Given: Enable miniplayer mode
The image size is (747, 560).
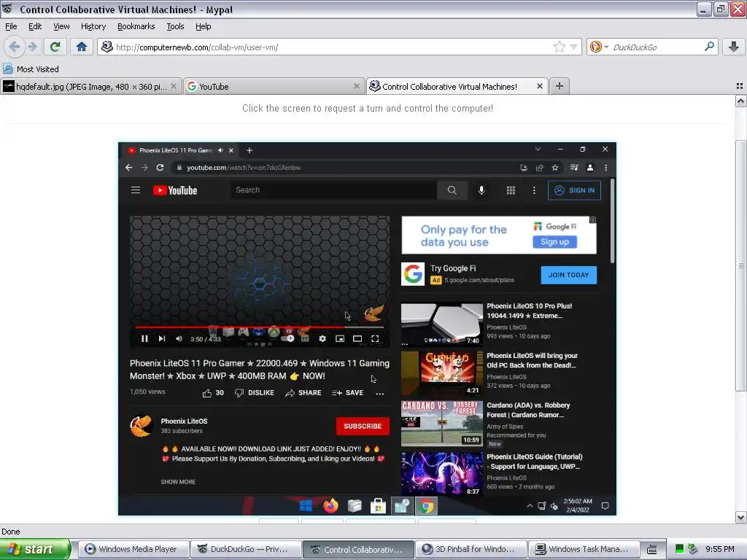Looking at the screenshot, I should coord(340,338).
